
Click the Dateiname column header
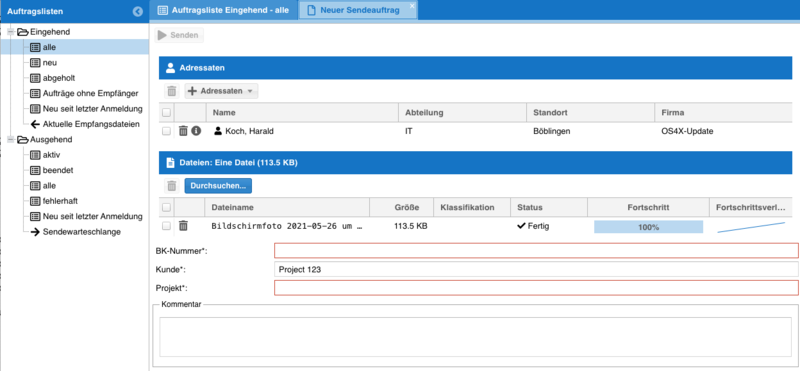pyautogui.click(x=287, y=207)
